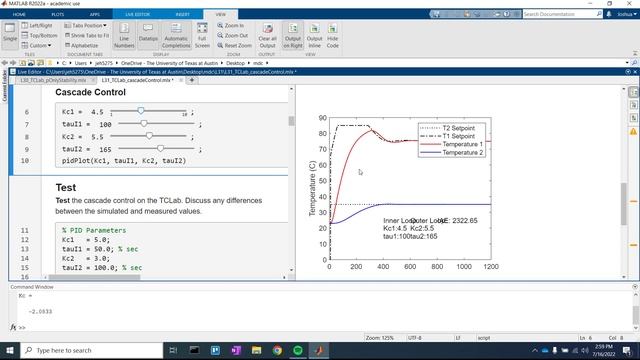Go back in folder history
The image size is (640, 360).
(x=4, y=63)
